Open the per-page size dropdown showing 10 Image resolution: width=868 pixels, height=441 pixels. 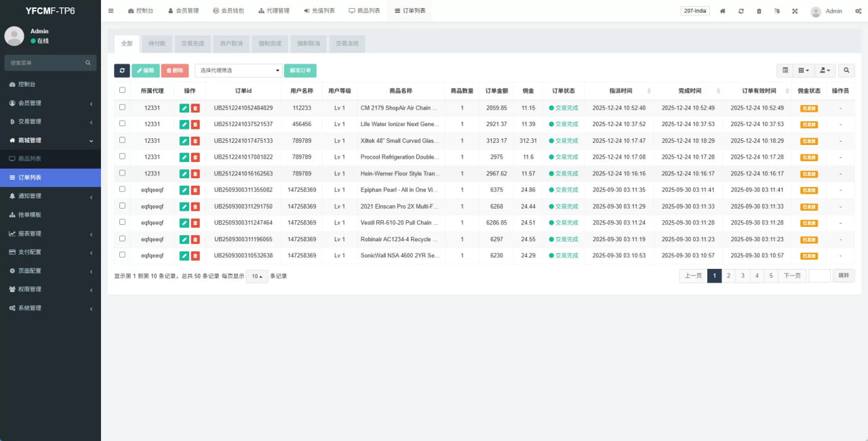point(257,276)
